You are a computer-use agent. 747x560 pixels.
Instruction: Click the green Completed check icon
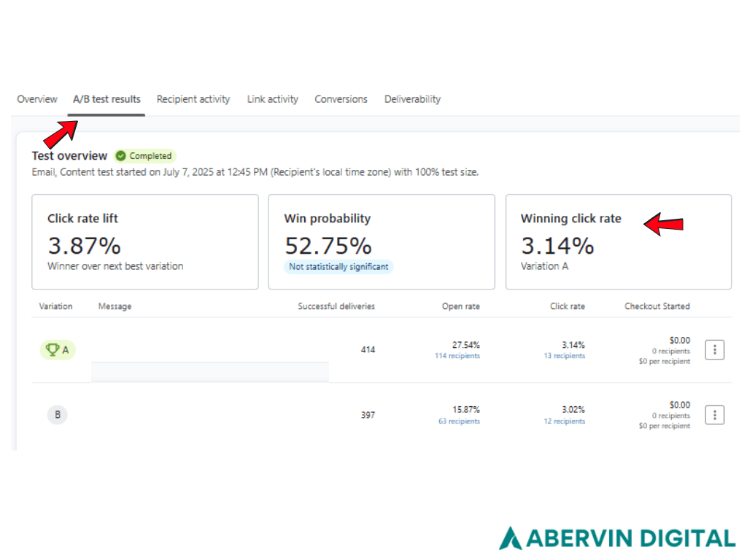(121, 156)
